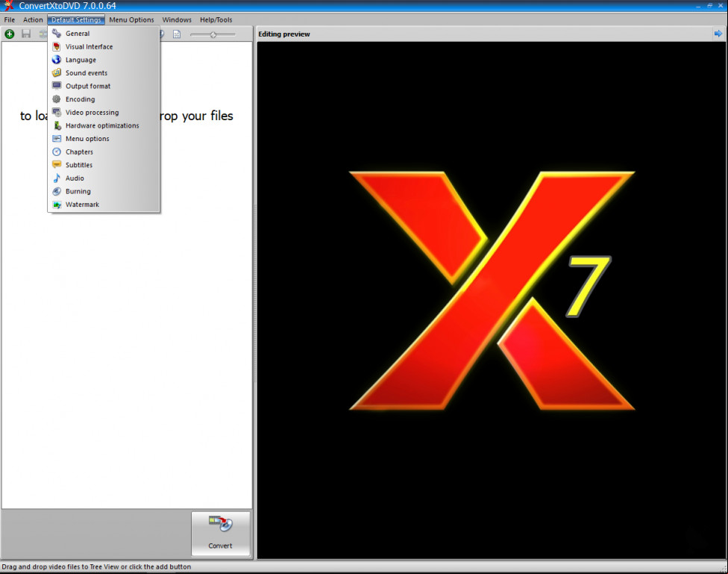Open the Windows menu

pyautogui.click(x=177, y=20)
